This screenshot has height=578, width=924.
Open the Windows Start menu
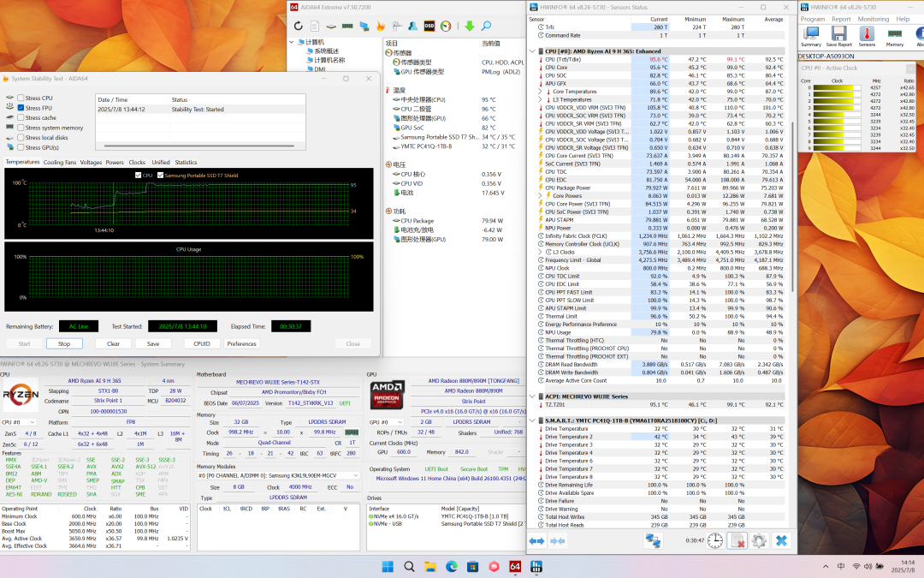tap(388, 567)
